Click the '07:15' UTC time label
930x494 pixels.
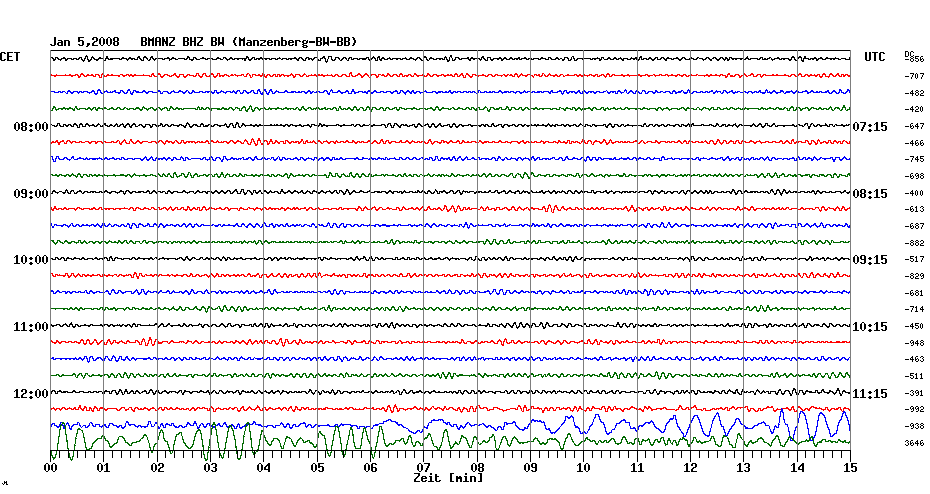click(x=870, y=127)
